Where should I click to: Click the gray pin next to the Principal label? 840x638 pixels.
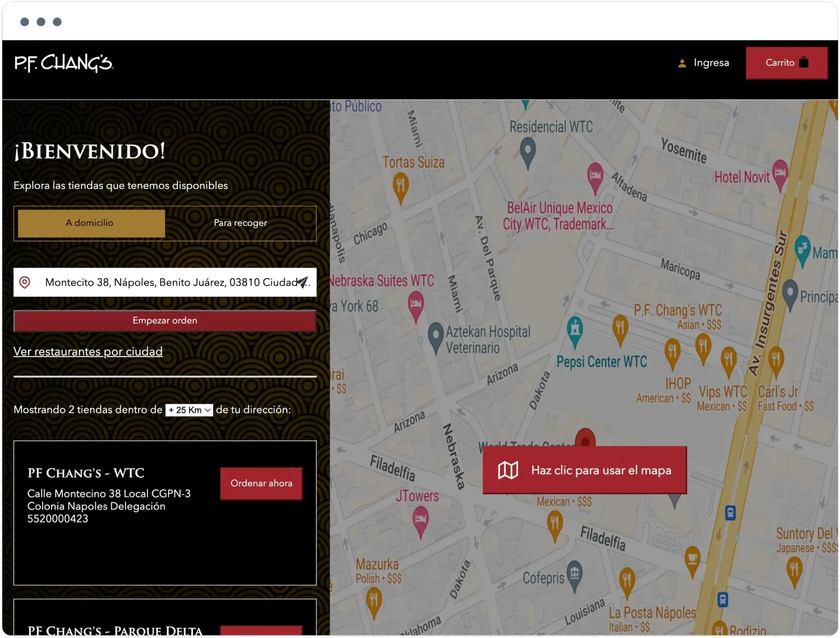click(x=790, y=295)
